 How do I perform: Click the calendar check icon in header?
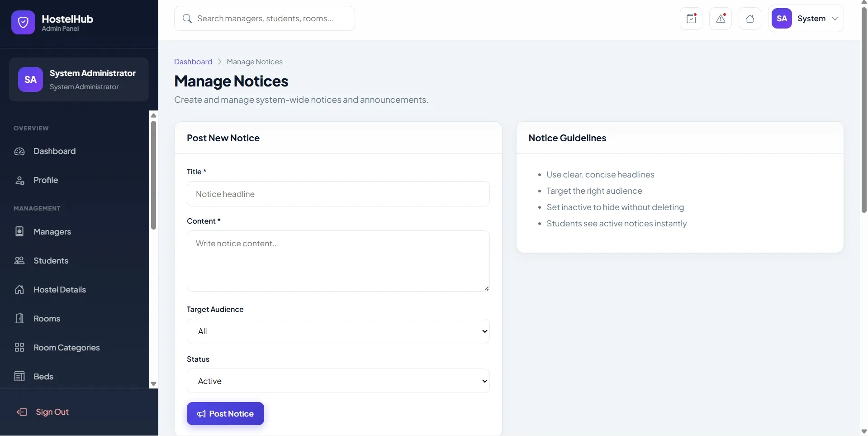[691, 19]
